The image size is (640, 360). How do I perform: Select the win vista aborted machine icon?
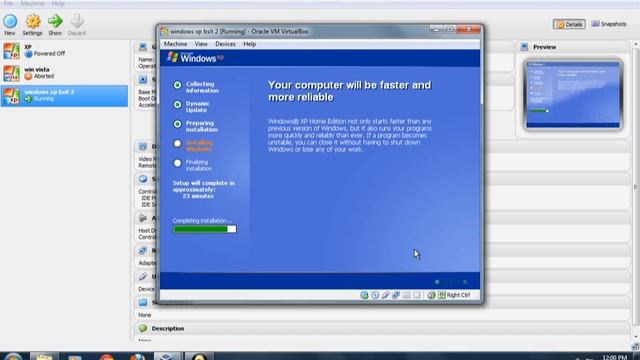point(11,73)
